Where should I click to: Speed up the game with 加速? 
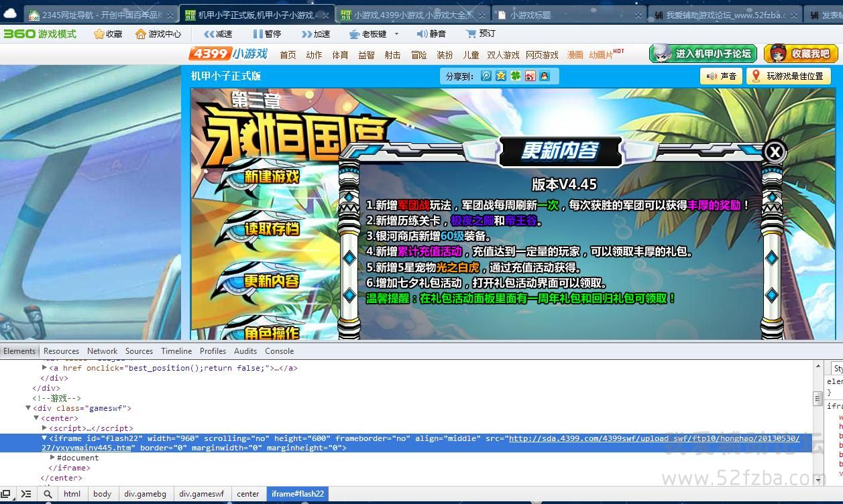pos(316,34)
